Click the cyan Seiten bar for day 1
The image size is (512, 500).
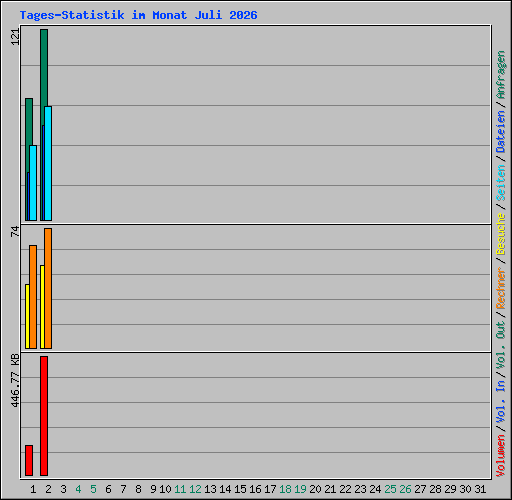[33, 183]
